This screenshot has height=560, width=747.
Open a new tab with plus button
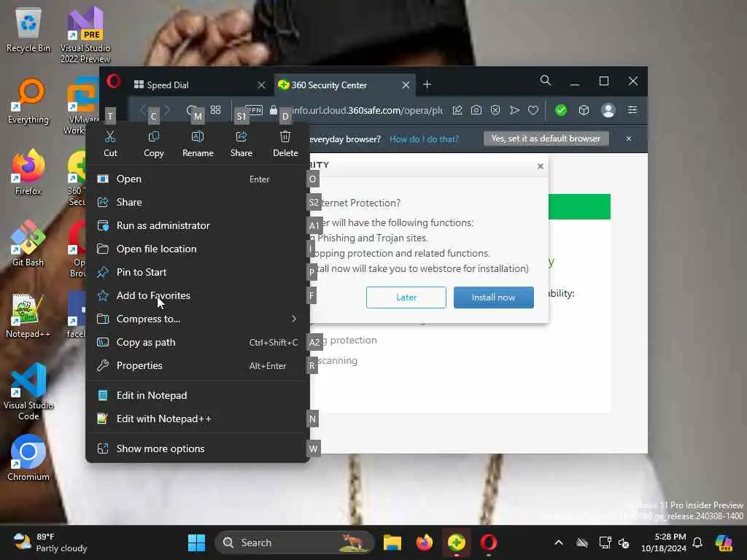click(427, 85)
